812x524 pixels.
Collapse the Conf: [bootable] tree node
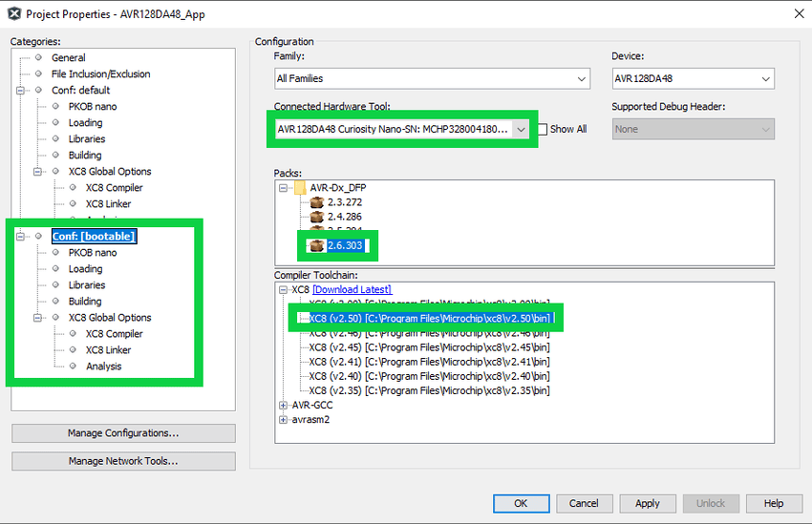click(x=20, y=237)
